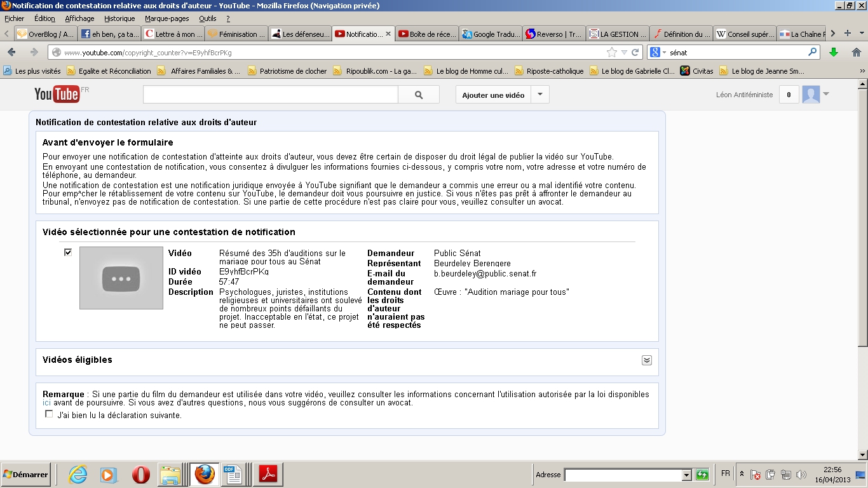Screen dimensions: 868x488
Task: Open the account menu arrow next to avatar
Action: 826,95
